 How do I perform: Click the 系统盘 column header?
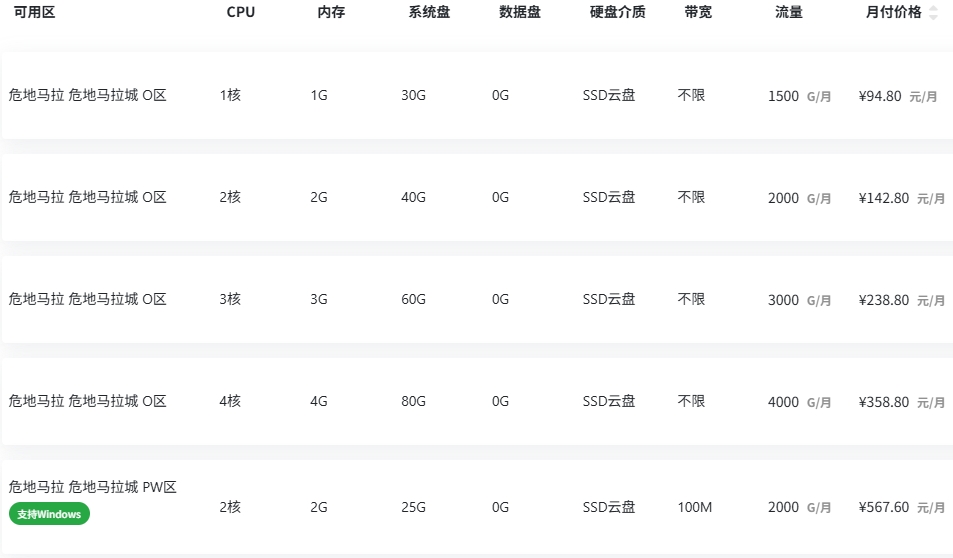429,12
